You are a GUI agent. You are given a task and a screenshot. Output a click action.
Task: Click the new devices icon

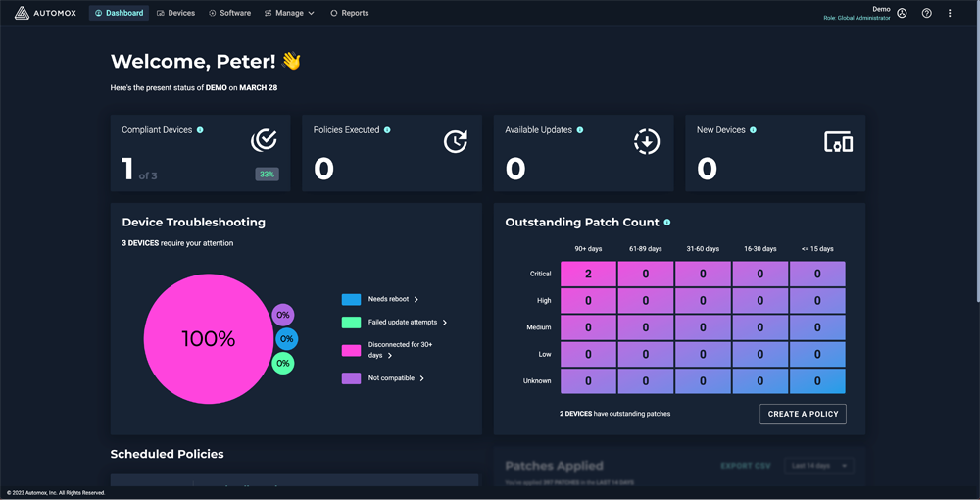(839, 142)
